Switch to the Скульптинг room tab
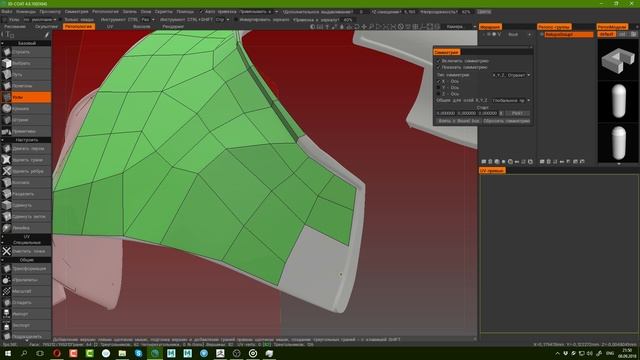Image resolution: width=640 pixels, height=360 pixels. tap(47, 27)
